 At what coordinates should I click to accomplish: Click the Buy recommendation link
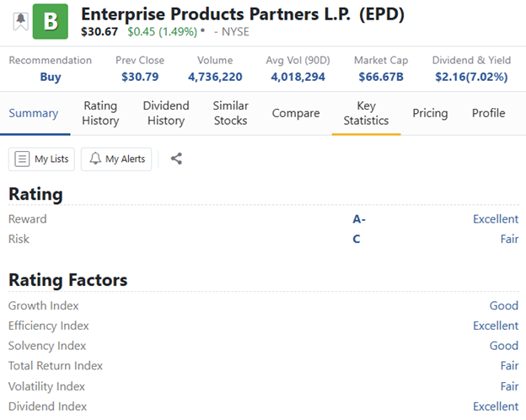tap(51, 77)
